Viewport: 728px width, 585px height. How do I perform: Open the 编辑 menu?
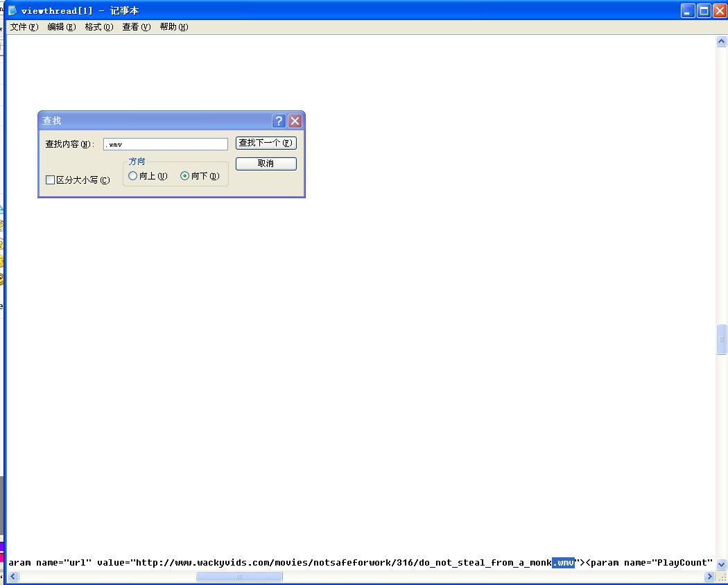pyautogui.click(x=61, y=27)
